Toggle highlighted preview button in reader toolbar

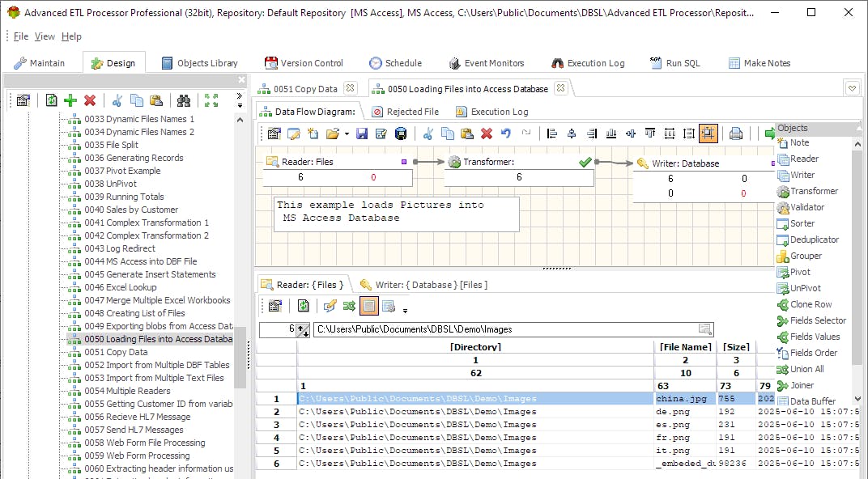pos(368,306)
